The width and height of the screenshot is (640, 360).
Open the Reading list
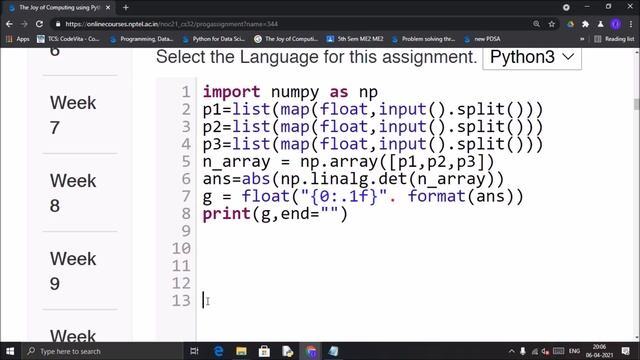[x=614, y=39]
